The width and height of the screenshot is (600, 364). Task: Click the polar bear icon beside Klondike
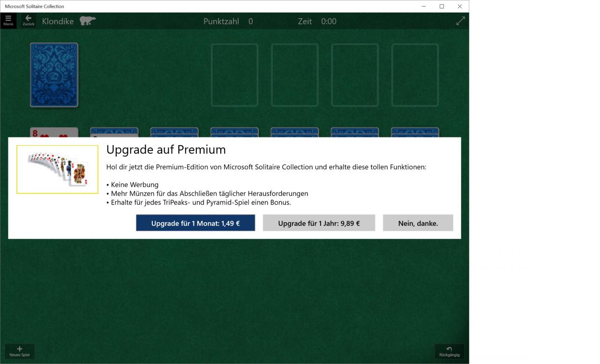pos(88,21)
